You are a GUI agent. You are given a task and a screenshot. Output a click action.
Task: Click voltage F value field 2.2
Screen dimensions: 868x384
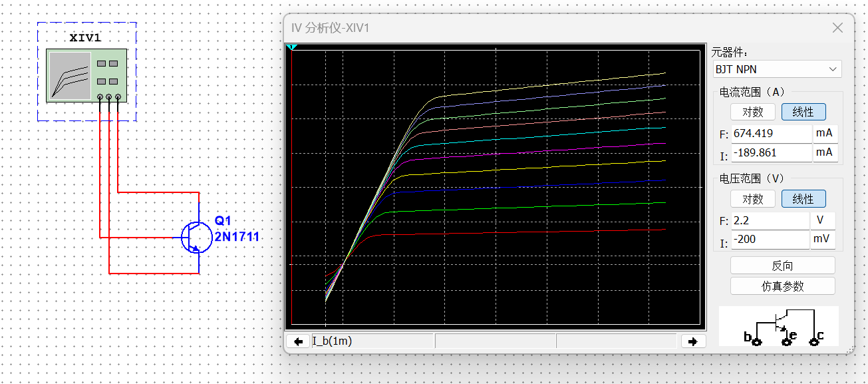[770, 220]
